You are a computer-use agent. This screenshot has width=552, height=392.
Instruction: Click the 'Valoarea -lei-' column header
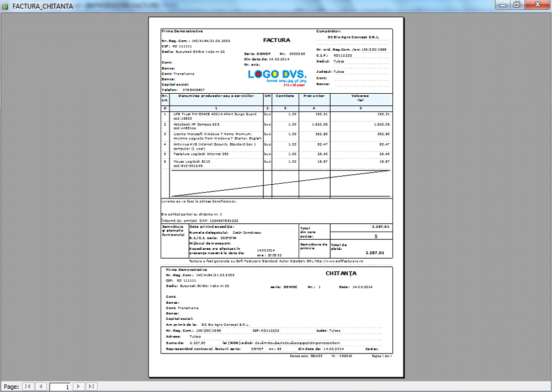(360, 98)
